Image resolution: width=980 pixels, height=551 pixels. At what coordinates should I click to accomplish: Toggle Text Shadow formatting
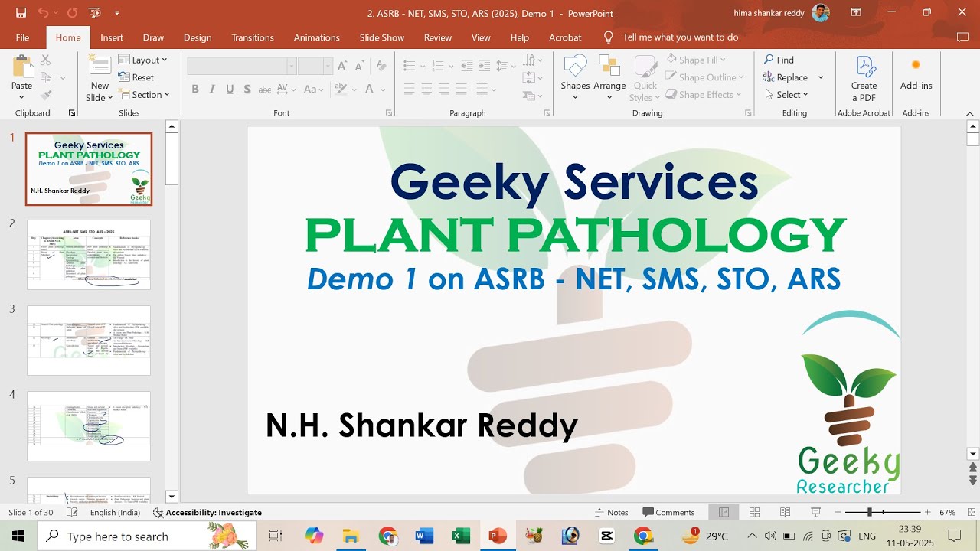(247, 90)
